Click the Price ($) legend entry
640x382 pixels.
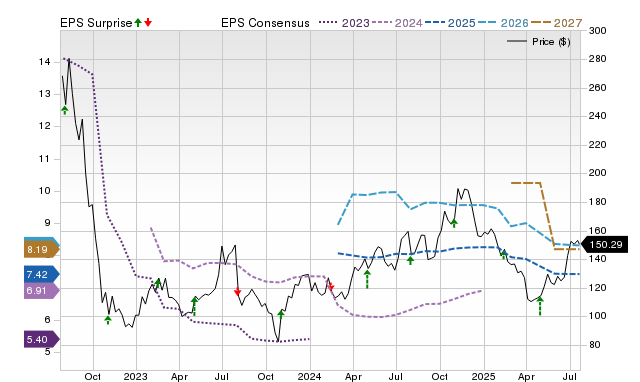(539, 42)
